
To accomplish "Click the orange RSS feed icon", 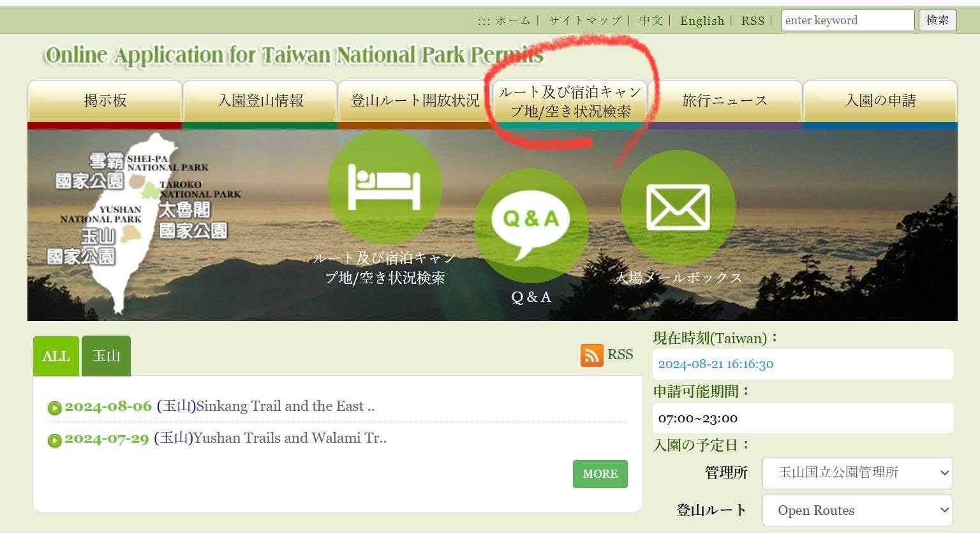I will (591, 355).
